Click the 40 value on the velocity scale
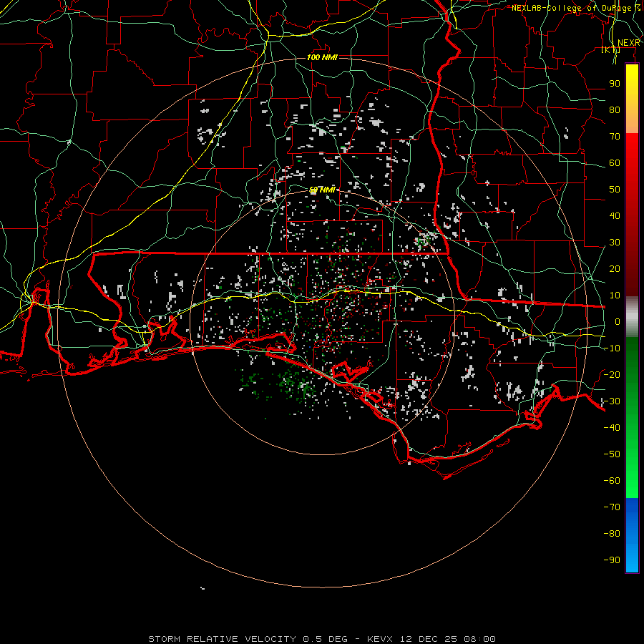The image size is (644, 644). click(615, 216)
